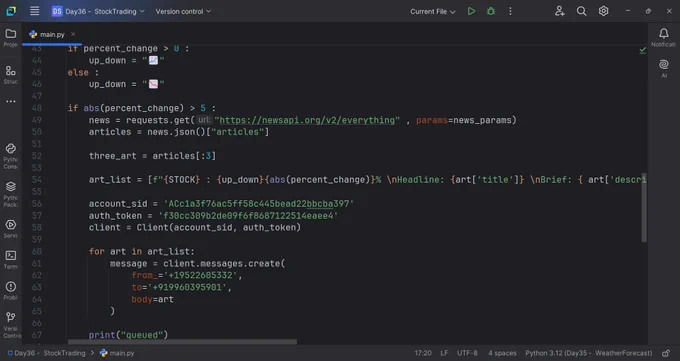The height and width of the screenshot is (361, 680).
Task: Click the auth_token string value
Action: (248, 216)
